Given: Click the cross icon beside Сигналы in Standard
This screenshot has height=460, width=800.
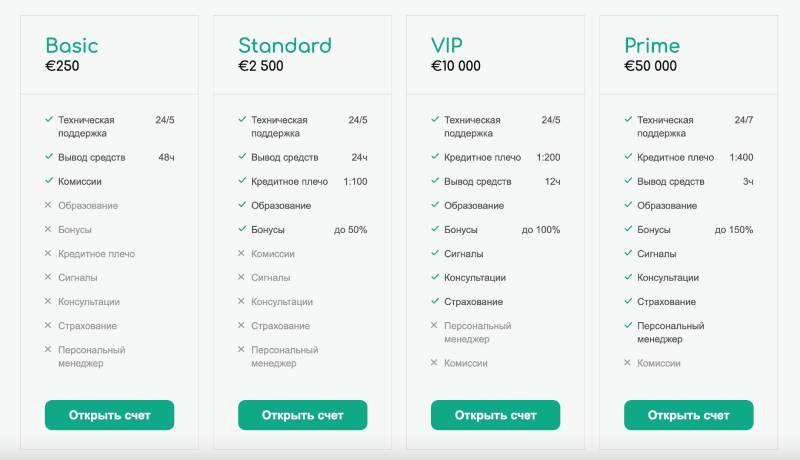Looking at the screenshot, I should coord(241,277).
